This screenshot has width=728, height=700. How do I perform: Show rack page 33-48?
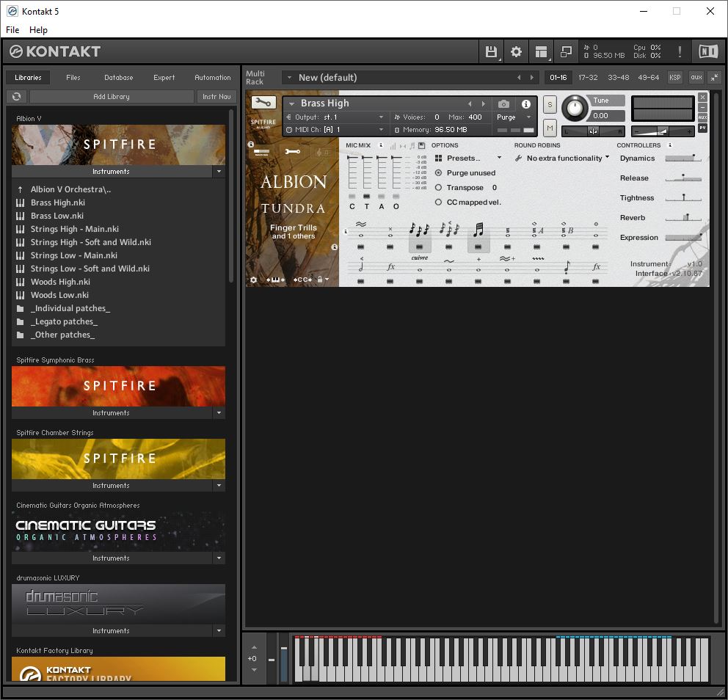pyautogui.click(x=619, y=78)
